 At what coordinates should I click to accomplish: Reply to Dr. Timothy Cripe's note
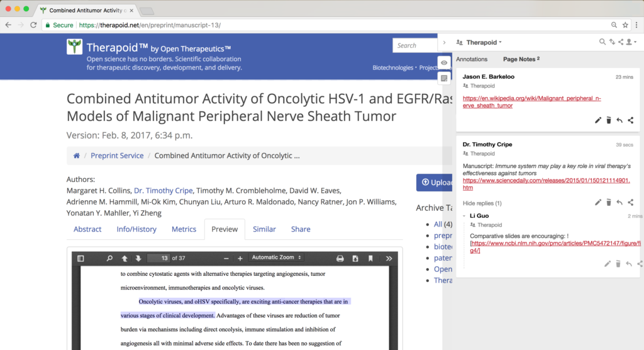pyautogui.click(x=619, y=202)
